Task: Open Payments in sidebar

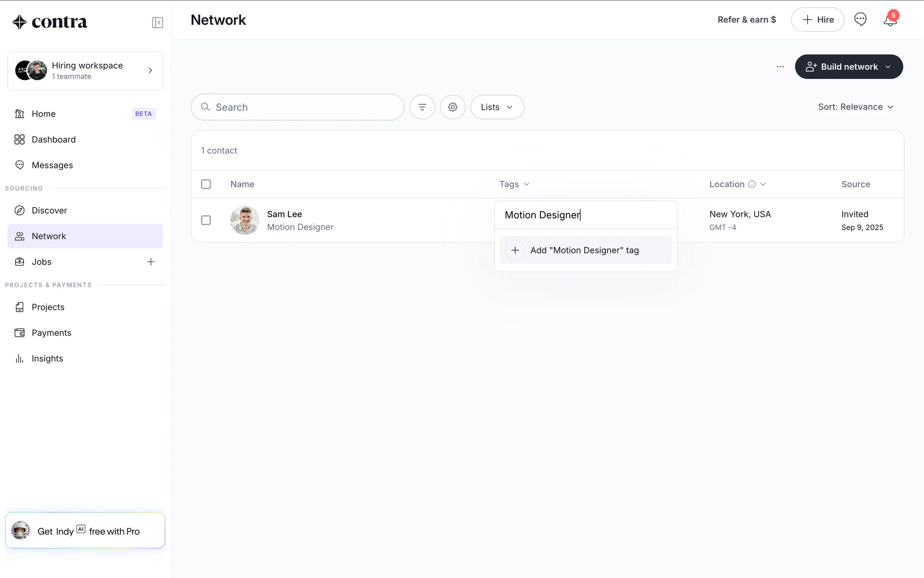Action: pos(51,333)
